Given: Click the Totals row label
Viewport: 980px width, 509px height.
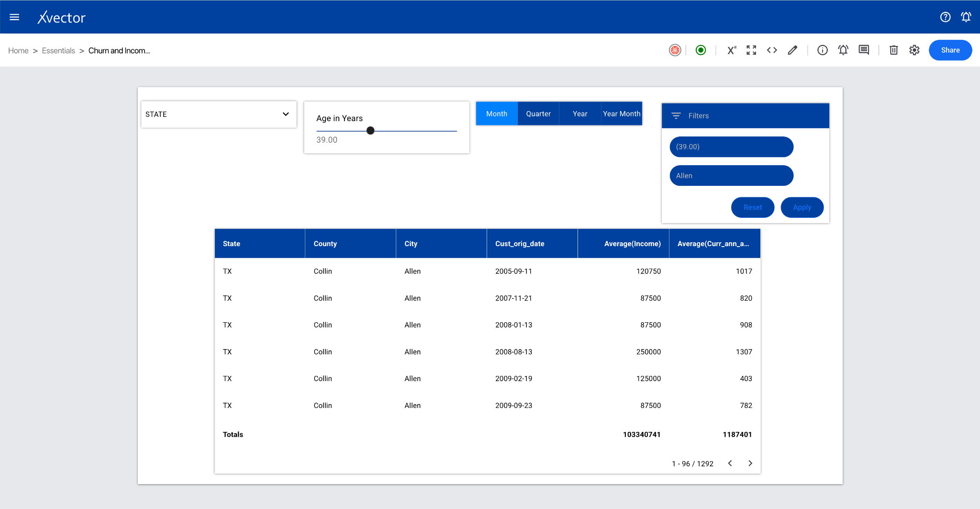Looking at the screenshot, I should pyautogui.click(x=233, y=435).
